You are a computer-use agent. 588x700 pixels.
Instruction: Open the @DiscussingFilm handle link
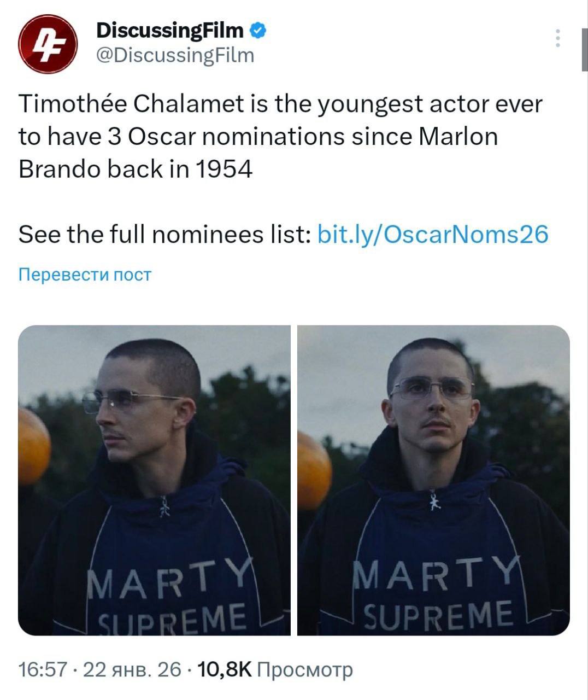pyautogui.click(x=175, y=55)
